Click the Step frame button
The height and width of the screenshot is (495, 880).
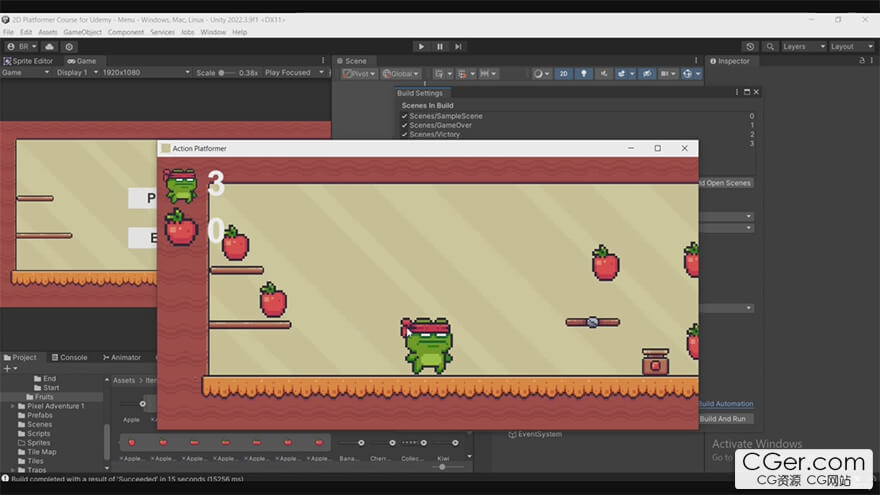[x=458, y=46]
